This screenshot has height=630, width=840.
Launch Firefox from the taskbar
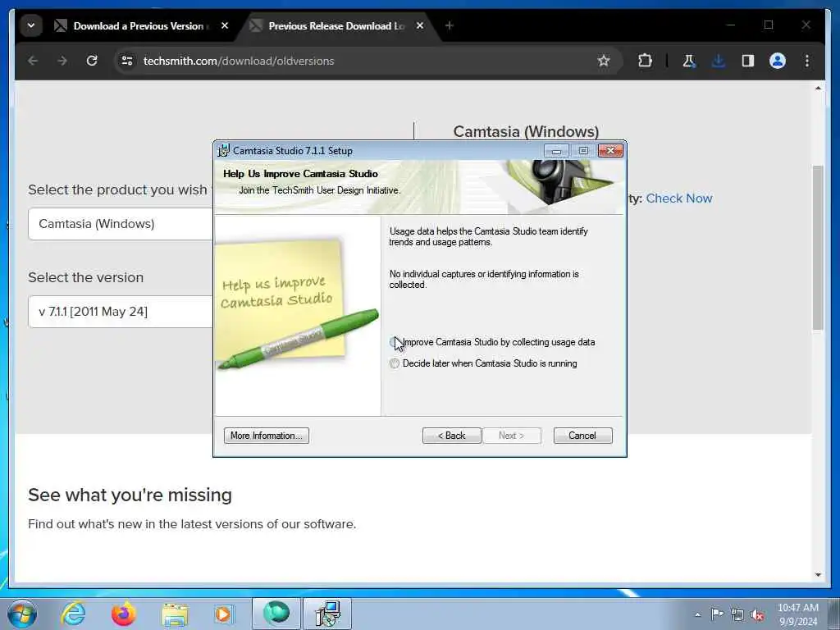[x=124, y=614]
